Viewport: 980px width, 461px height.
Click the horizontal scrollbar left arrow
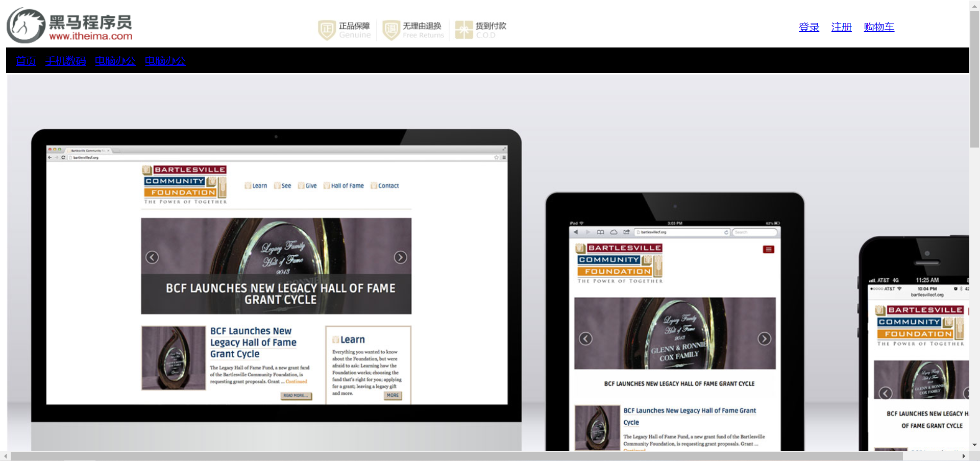coord(5,456)
